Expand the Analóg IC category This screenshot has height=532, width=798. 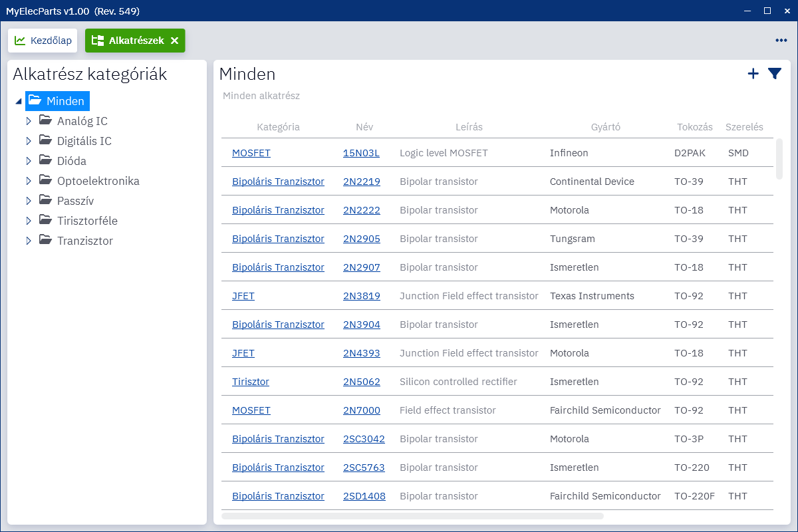(29, 121)
